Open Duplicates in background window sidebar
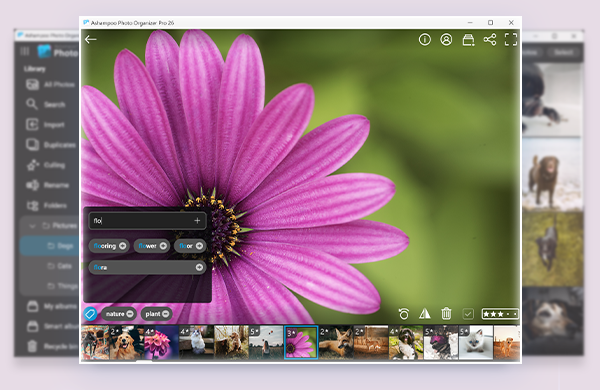The width and height of the screenshot is (600, 390). 50,145
